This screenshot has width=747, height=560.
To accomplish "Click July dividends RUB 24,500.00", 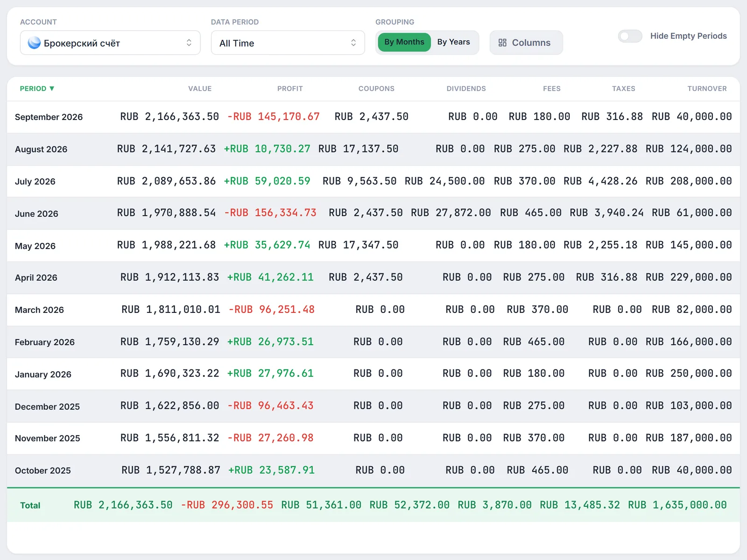I will click(444, 181).
